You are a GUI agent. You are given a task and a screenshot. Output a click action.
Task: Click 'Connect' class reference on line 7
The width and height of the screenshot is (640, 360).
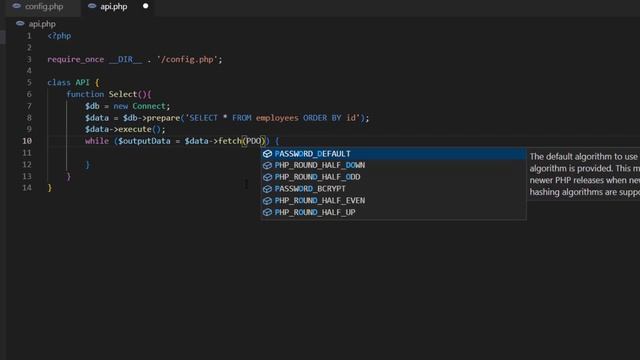[x=149, y=106]
